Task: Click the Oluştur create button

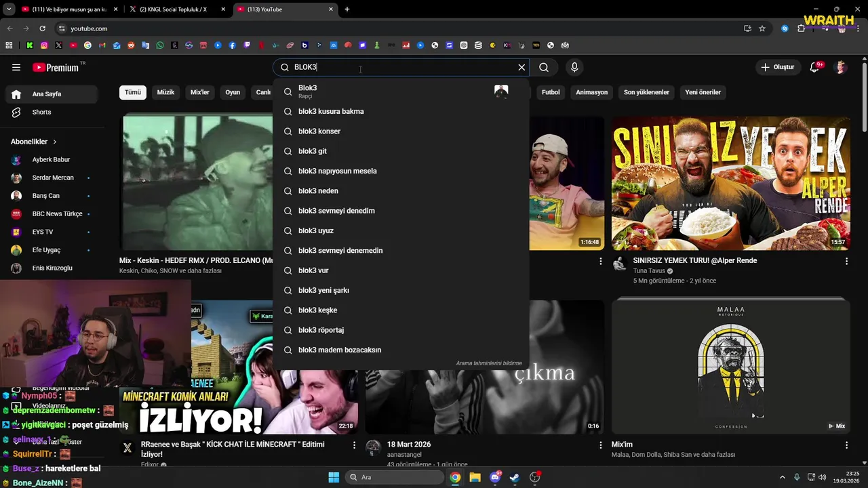Action: click(777, 67)
